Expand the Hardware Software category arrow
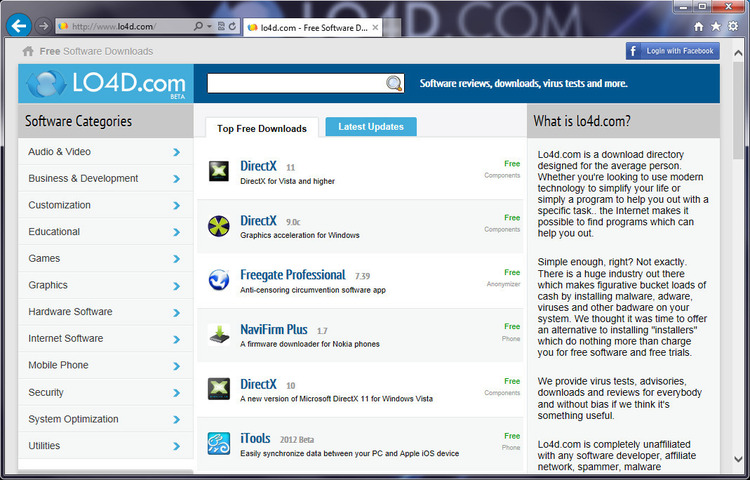The height and width of the screenshot is (480, 750). coord(176,313)
